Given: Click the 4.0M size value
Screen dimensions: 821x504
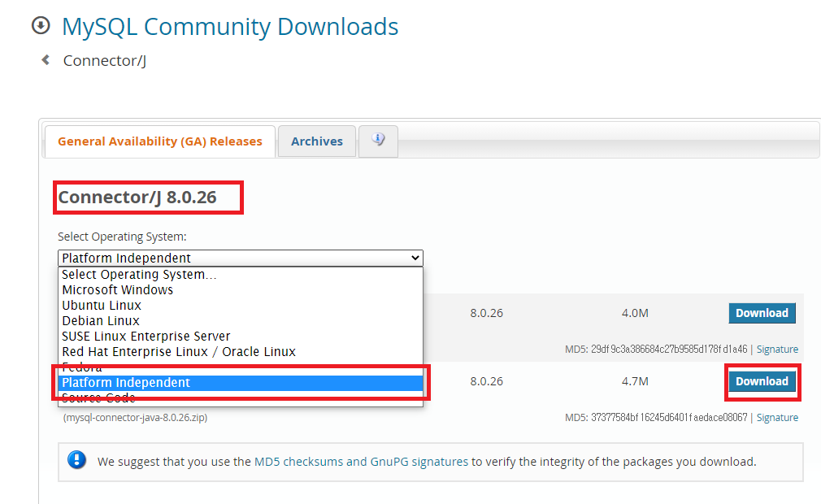Looking at the screenshot, I should pos(635,313).
